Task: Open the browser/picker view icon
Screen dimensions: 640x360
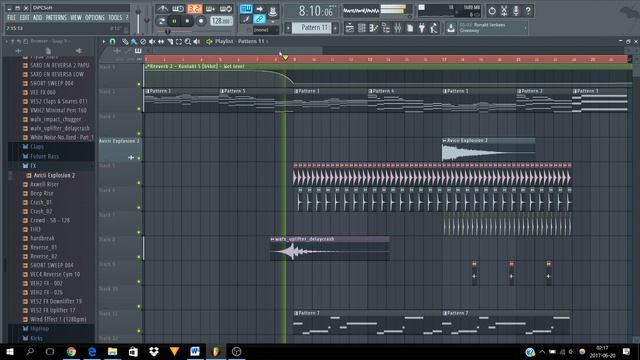Action: [x=386, y=28]
